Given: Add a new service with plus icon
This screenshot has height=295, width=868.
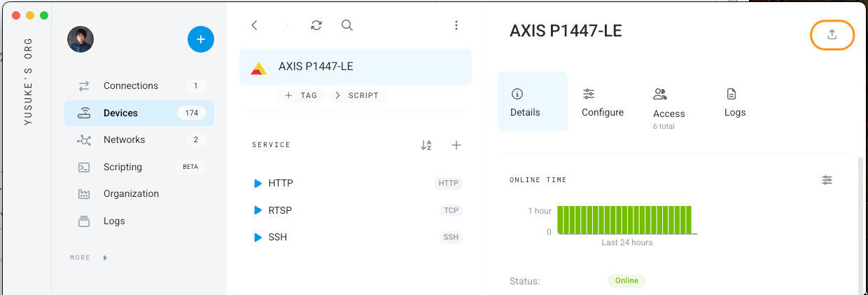Looking at the screenshot, I should pos(456,145).
